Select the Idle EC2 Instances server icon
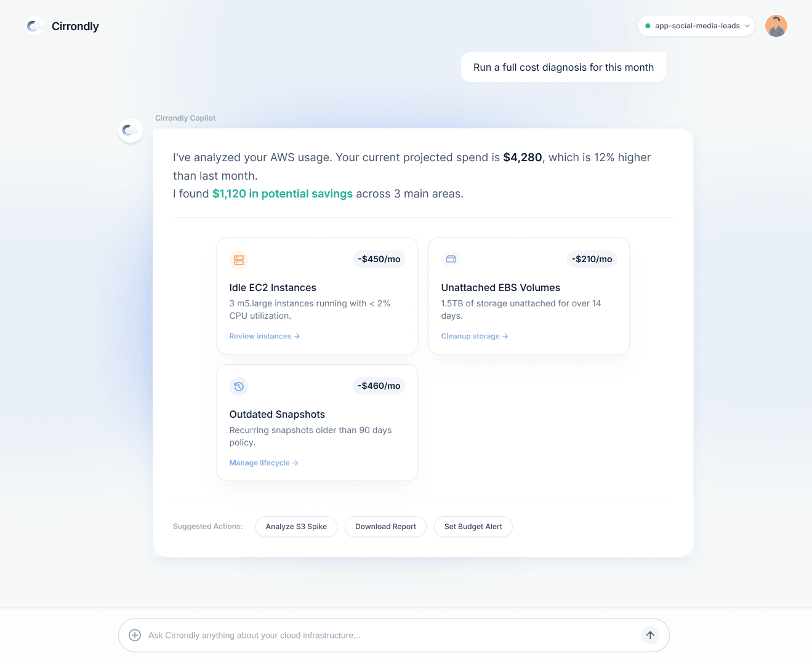The height and width of the screenshot is (662, 812). pyautogui.click(x=238, y=260)
